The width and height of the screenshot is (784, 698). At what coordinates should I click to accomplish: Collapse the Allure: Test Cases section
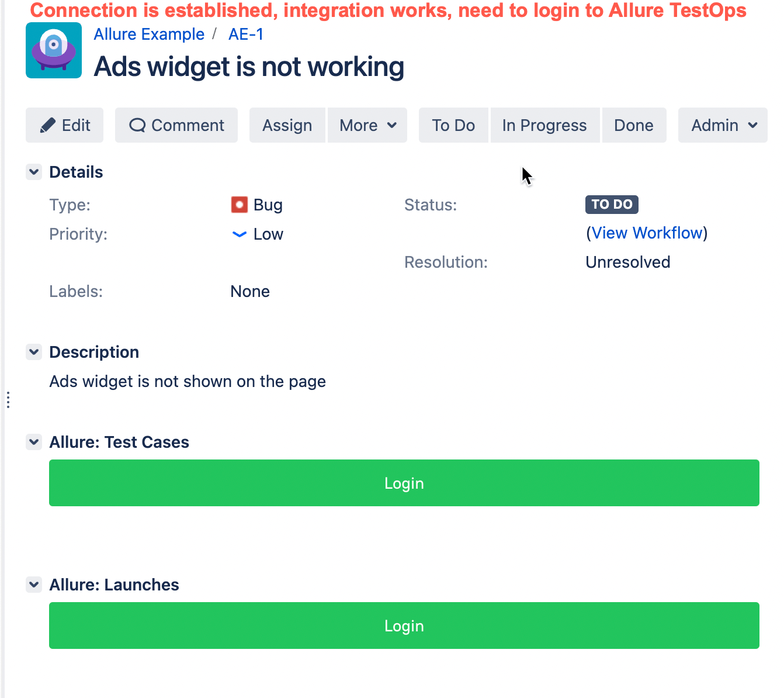[x=34, y=442]
